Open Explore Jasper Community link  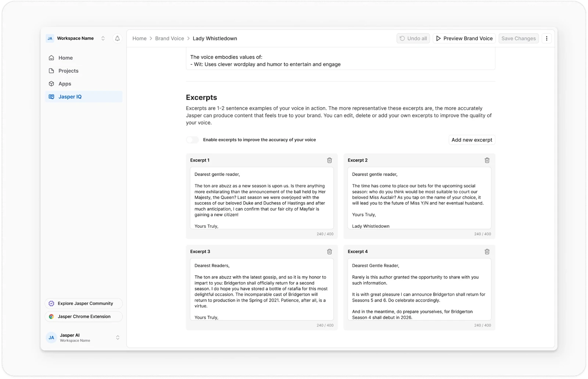pos(83,304)
